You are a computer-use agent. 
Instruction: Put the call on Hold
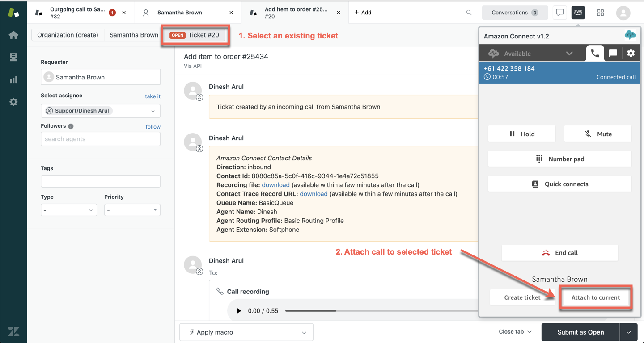pos(521,134)
